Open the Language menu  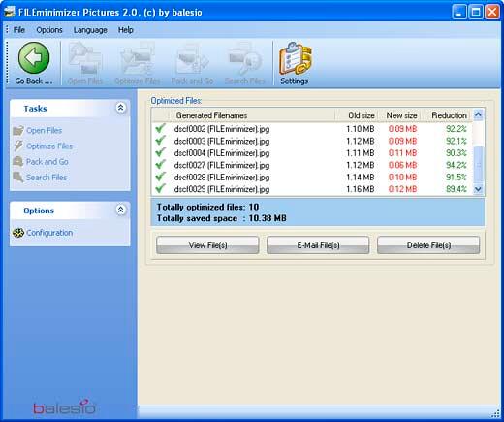pos(90,30)
